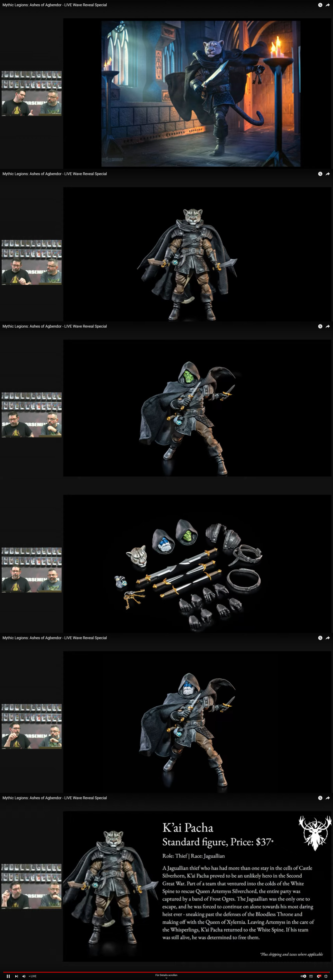
Task: Click Watch Later above the castle corridor artwork
Action: coord(320,5)
